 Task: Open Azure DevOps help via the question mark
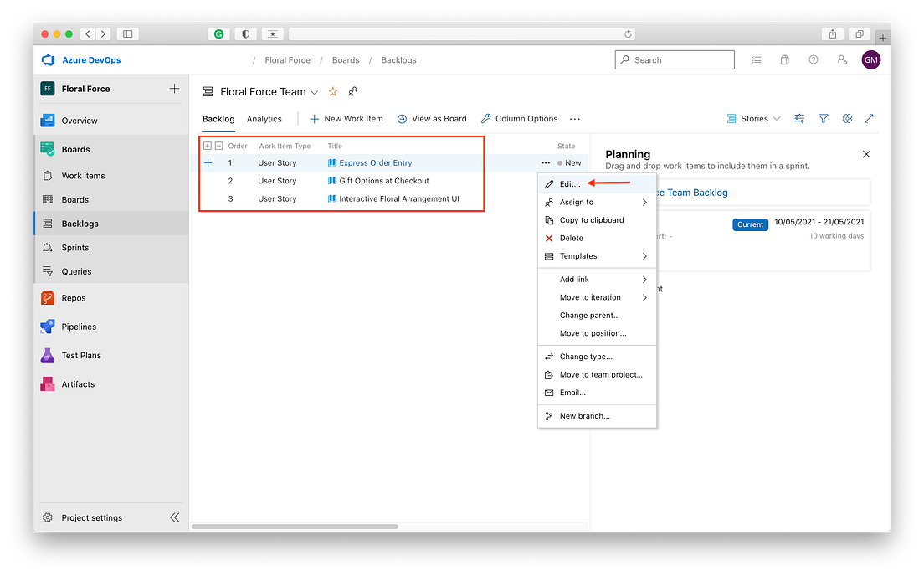tap(813, 59)
